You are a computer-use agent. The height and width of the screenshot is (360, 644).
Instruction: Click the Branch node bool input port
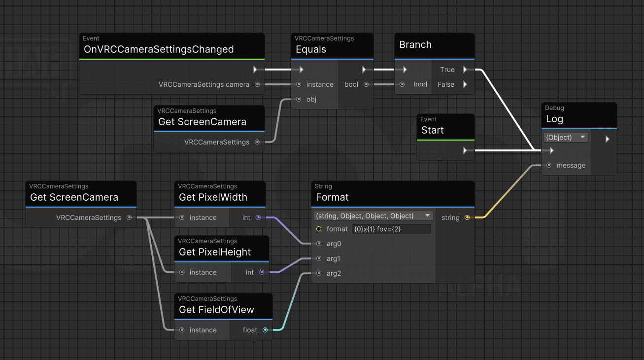402,84
